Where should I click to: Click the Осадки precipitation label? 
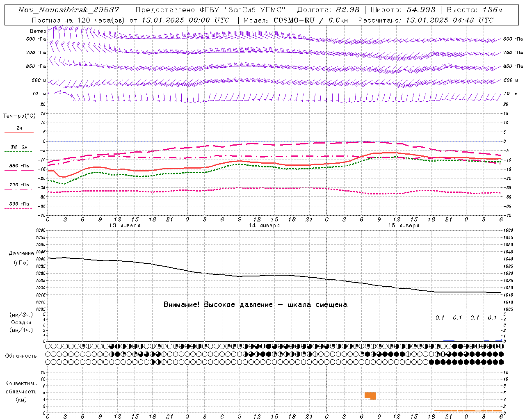click(x=21, y=322)
